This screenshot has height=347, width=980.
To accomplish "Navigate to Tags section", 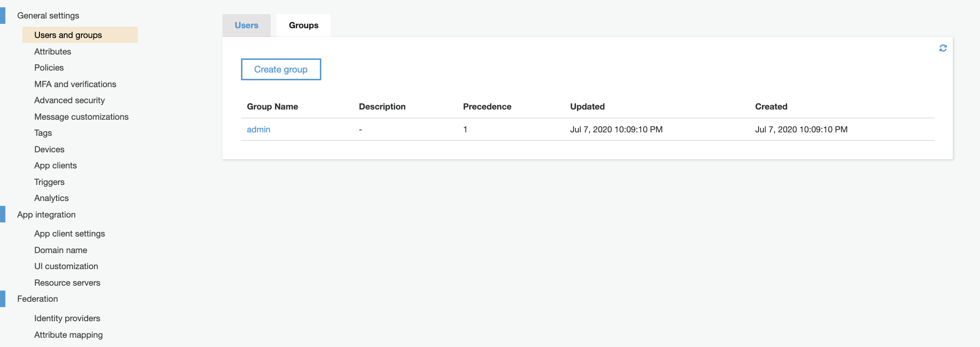I will (43, 133).
